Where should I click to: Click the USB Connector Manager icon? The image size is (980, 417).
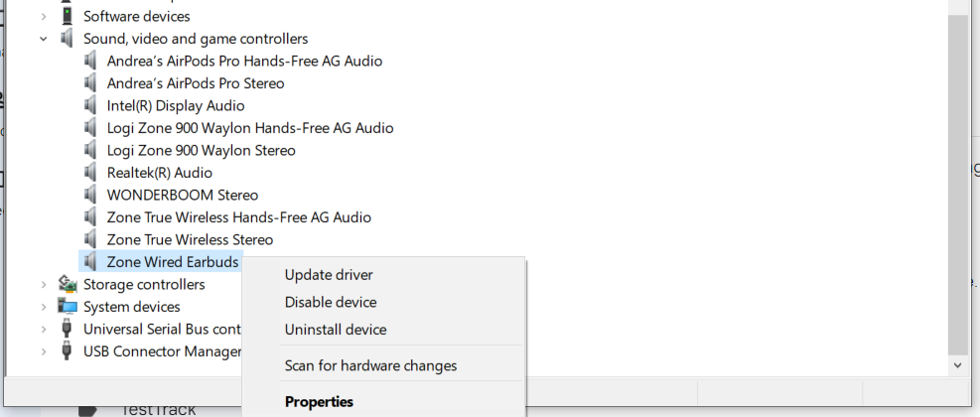(x=67, y=351)
